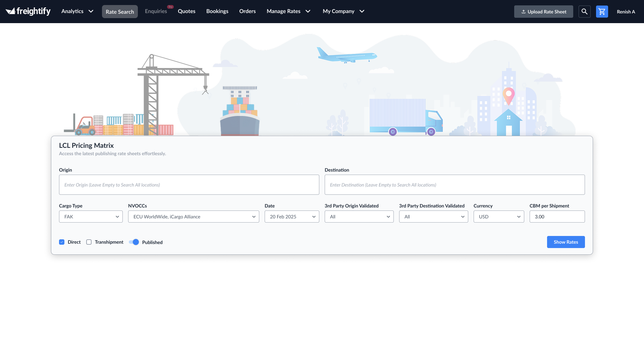Click the upload icon on Upload Rate Sheet

click(524, 11)
